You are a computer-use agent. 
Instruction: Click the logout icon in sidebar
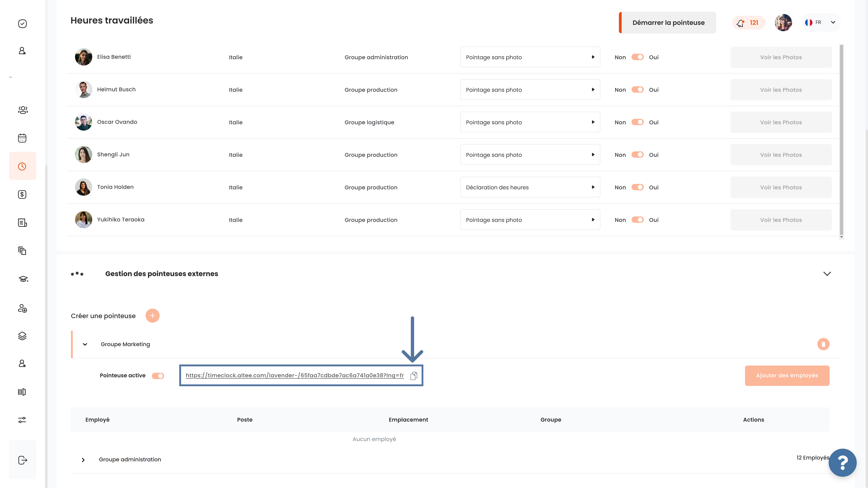[23, 460]
